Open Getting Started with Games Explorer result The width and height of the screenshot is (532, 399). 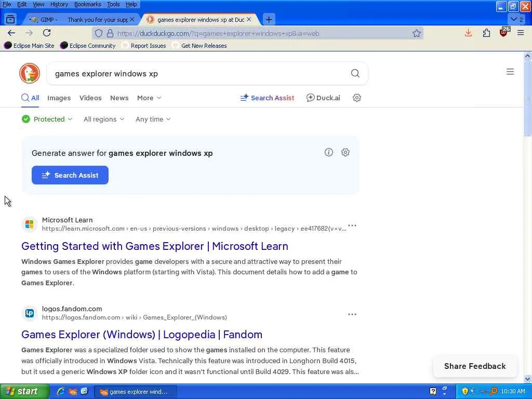(x=155, y=246)
